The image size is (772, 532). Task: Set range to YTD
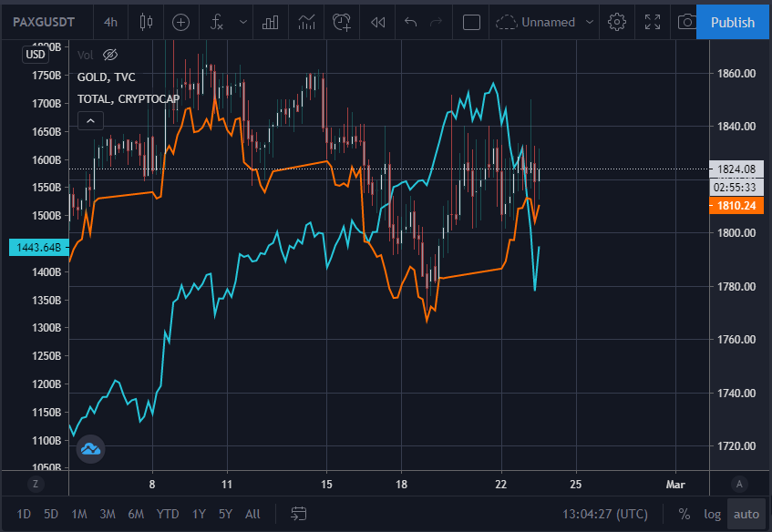click(x=168, y=515)
